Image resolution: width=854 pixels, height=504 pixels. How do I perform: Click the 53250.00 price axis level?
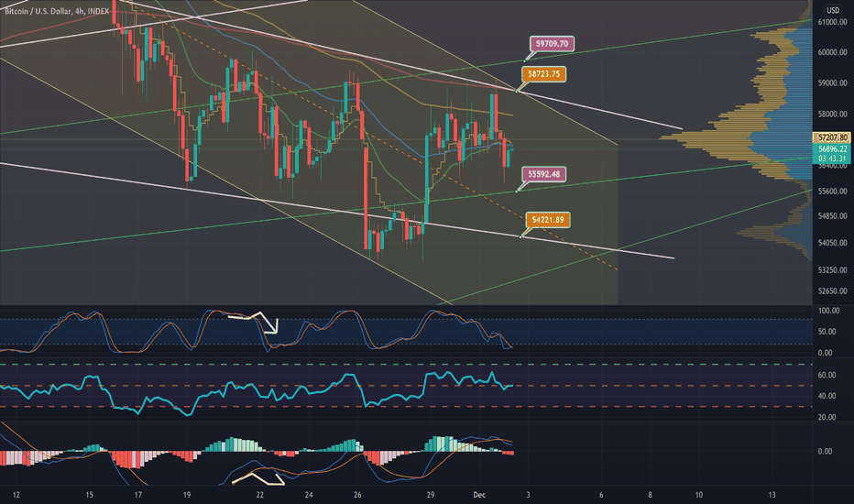pyautogui.click(x=832, y=269)
